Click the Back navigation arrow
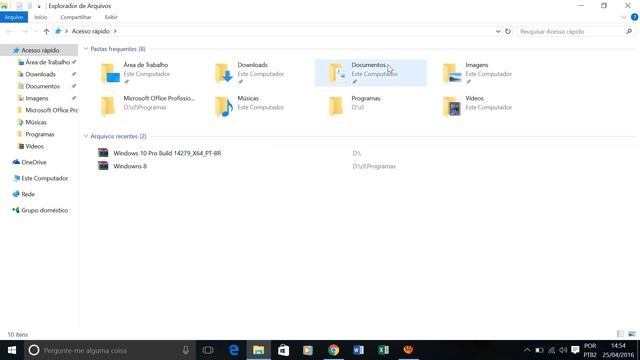Image resolution: width=640 pixels, height=360 pixels. coord(9,31)
